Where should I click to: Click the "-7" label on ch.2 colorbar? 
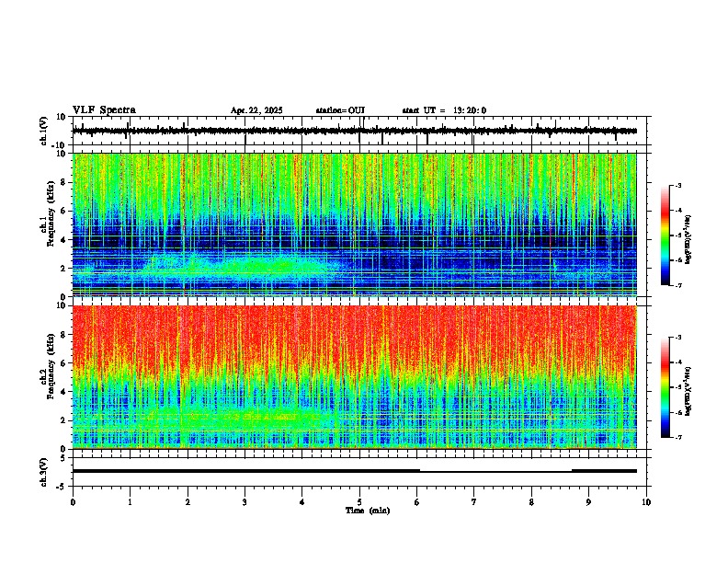point(677,437)
